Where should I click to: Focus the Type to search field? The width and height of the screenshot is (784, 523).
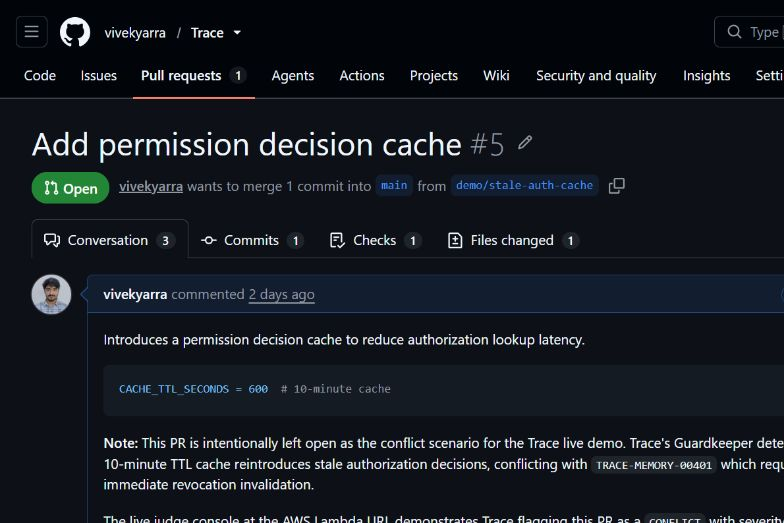pos(750,32)
